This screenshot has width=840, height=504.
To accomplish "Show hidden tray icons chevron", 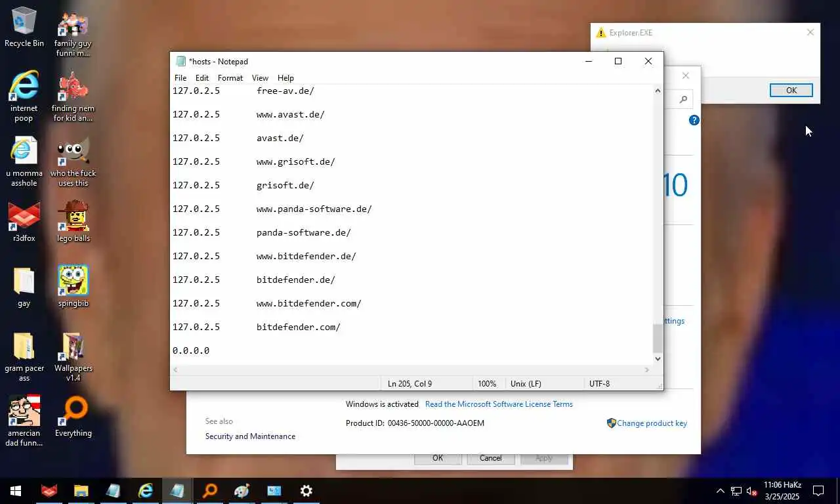I will [720, 490].
